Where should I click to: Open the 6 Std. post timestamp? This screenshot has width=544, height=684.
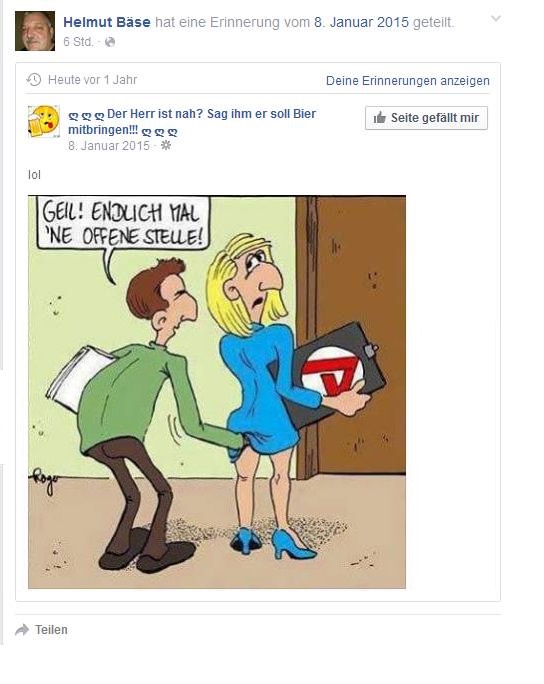point(78,42)
